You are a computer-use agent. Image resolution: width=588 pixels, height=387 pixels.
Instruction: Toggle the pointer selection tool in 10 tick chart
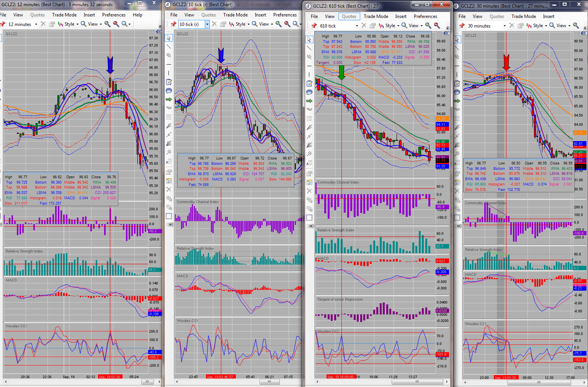click(169, 38)
